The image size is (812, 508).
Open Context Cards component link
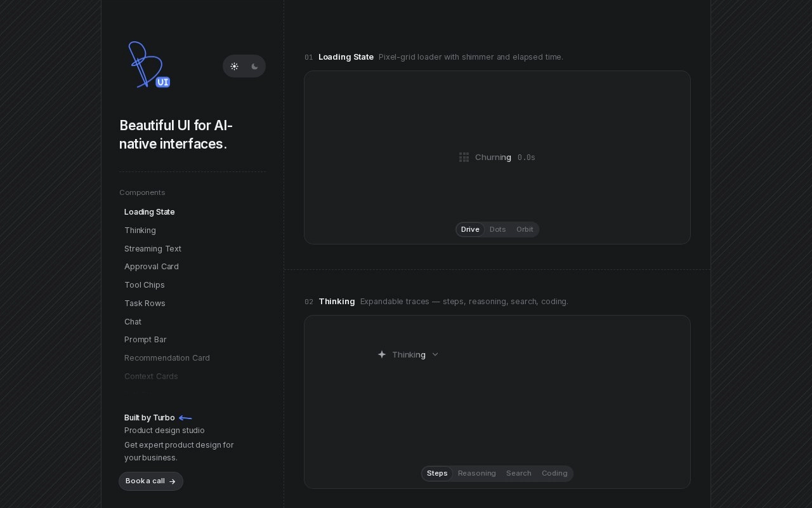click(x=151, y=377)
